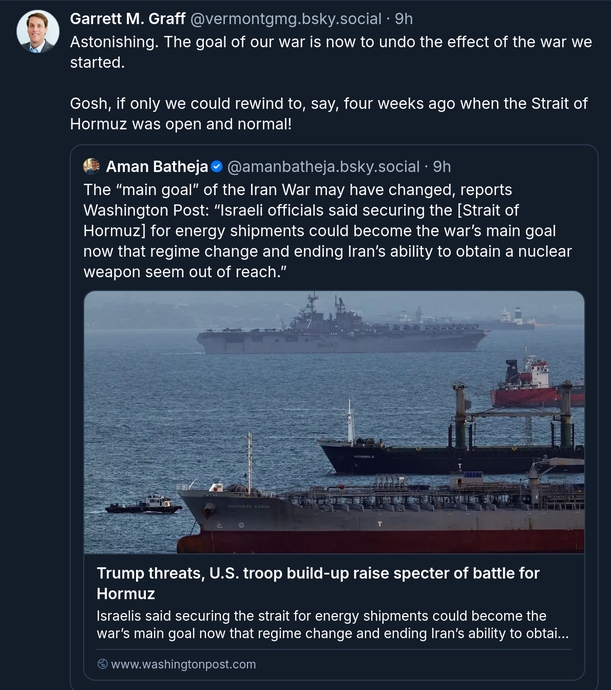Visit the www.washingtonpost.com domain link
The height and width of the screenshot is (690, 611).
pyautogui.click(x=183, y=664)
